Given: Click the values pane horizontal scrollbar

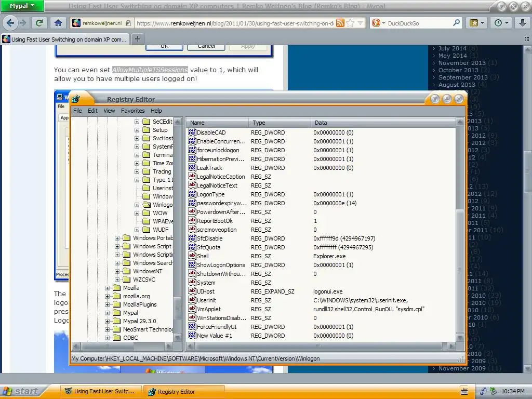Looking at the screenshot, I should pyautogui.click(x=321, y=346).
